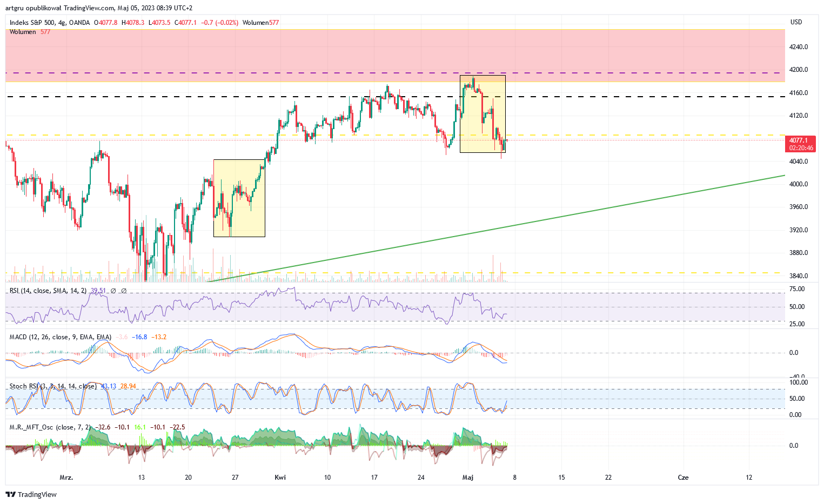Click the Stoch RSI value 28.94
Viewport: 824px width, 504px height.
[128, 386]
